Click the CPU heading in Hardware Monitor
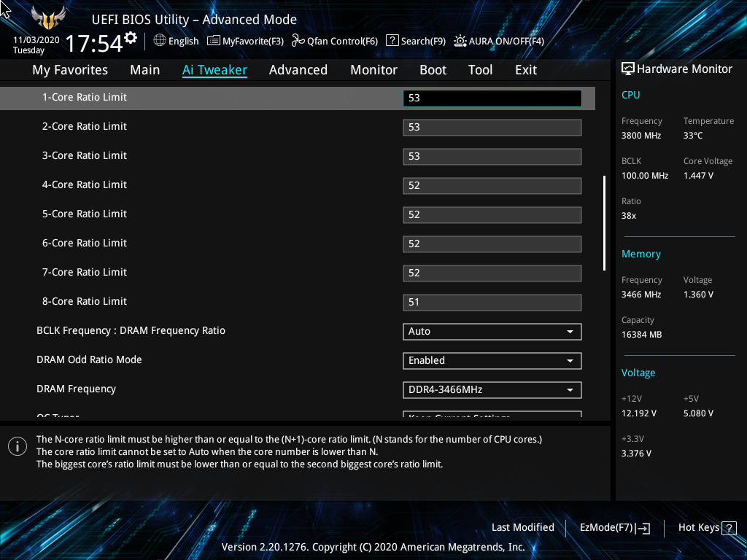Screen dimensions: 747x560 (630, 95)
